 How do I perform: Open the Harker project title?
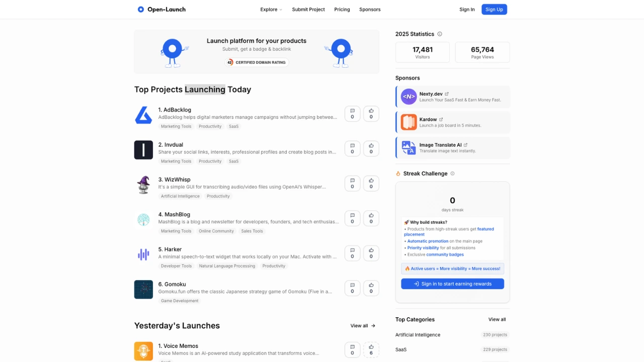(170, 249)
